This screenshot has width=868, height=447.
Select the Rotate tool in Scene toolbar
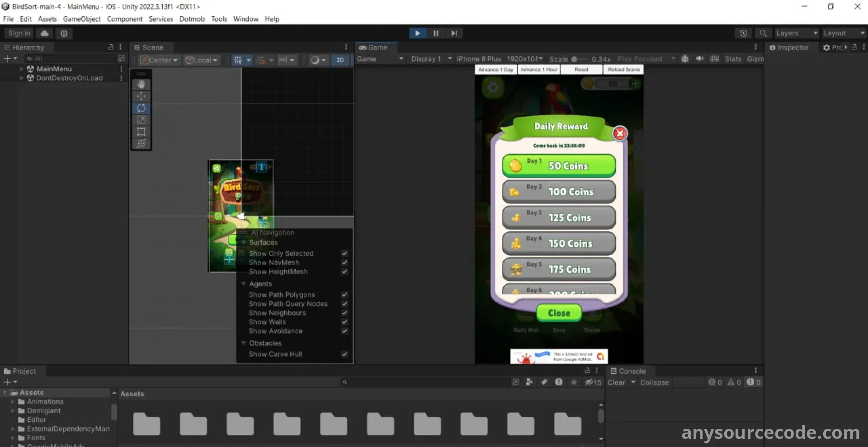click(x=141, y=108)
